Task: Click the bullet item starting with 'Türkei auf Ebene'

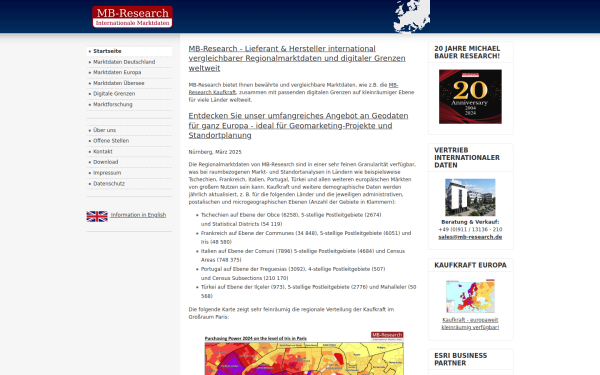Action: click(x=308, y=291)
